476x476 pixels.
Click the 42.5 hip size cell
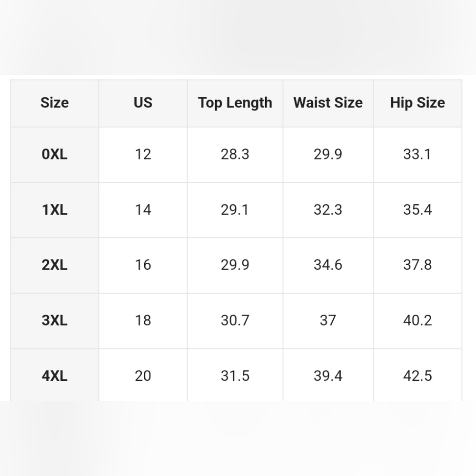pos(417,375)
